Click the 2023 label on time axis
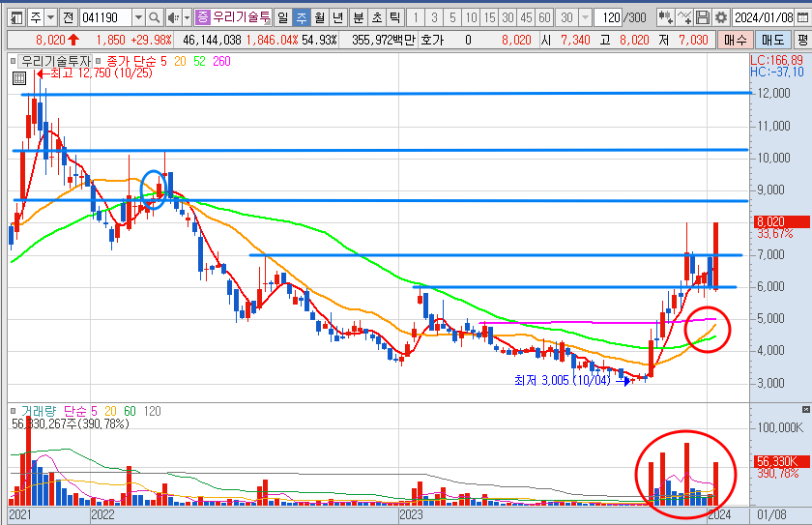This screenshot has height=525, width=812. [411, 514]
